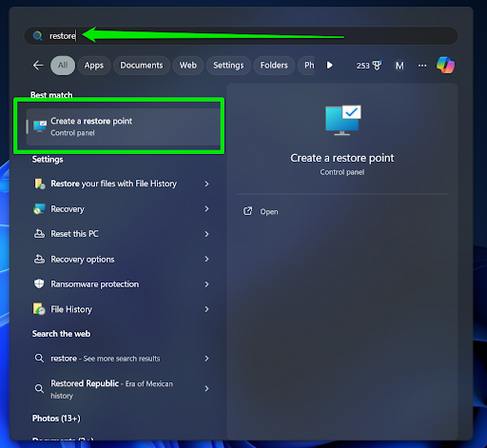Click Create a restore point title in preview pane
487x448 pixels.
[342, 158]
